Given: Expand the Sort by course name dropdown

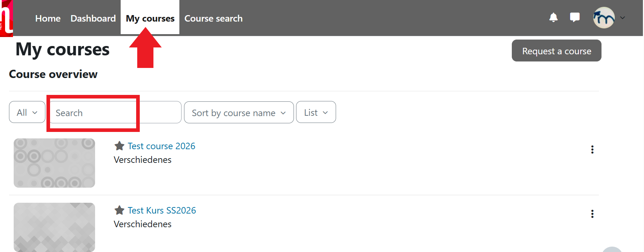Looking at the screenshot, I should pyautogui.click(x=238, y=113).
